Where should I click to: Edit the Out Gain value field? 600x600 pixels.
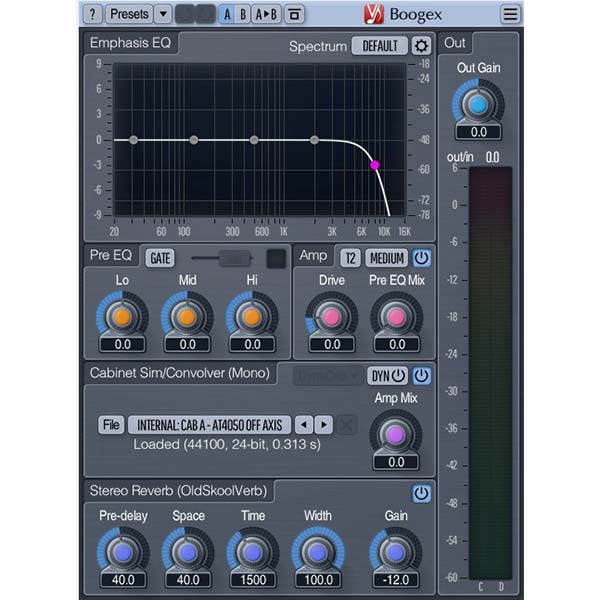[478, 132]
